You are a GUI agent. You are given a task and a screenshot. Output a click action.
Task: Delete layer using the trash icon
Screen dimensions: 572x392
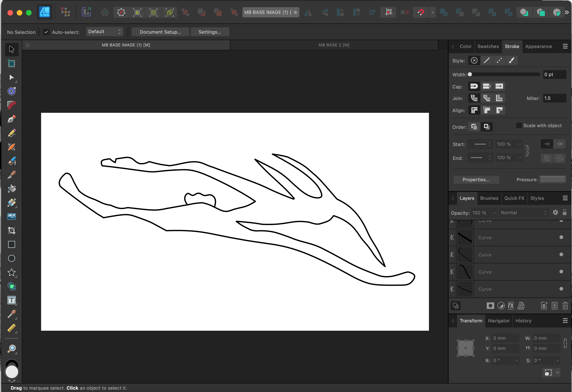point(565,306)
